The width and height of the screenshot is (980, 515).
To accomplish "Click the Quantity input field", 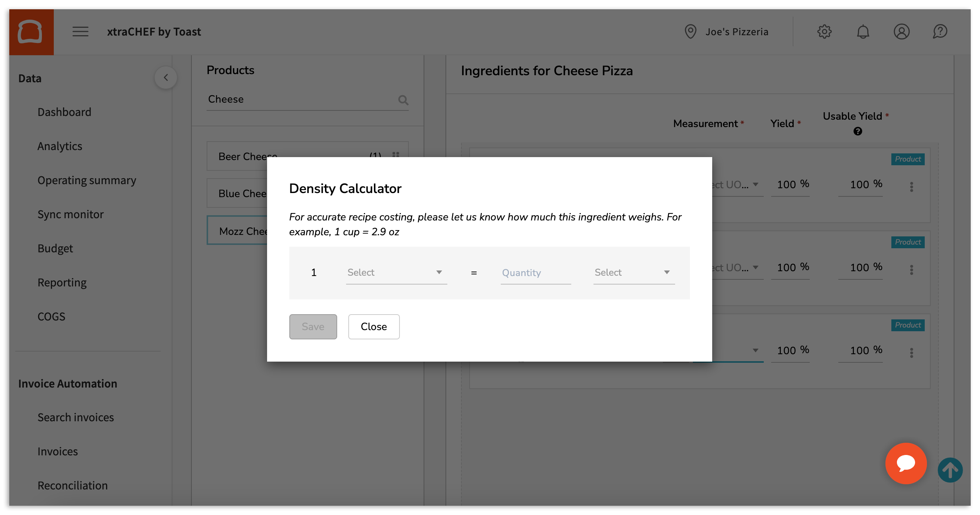I will 535,273.
